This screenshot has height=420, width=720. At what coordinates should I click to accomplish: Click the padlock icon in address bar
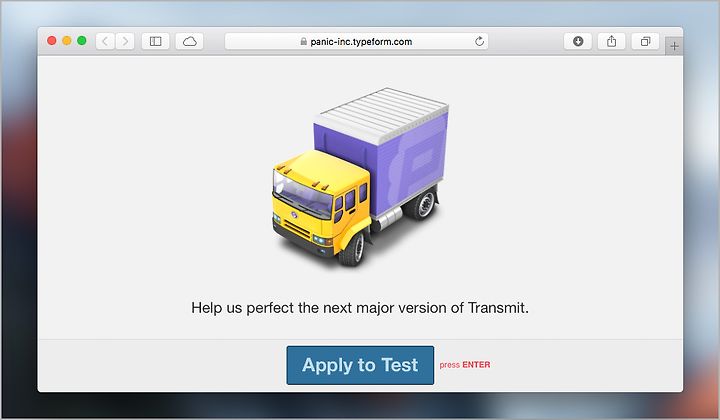pos(304,41)
